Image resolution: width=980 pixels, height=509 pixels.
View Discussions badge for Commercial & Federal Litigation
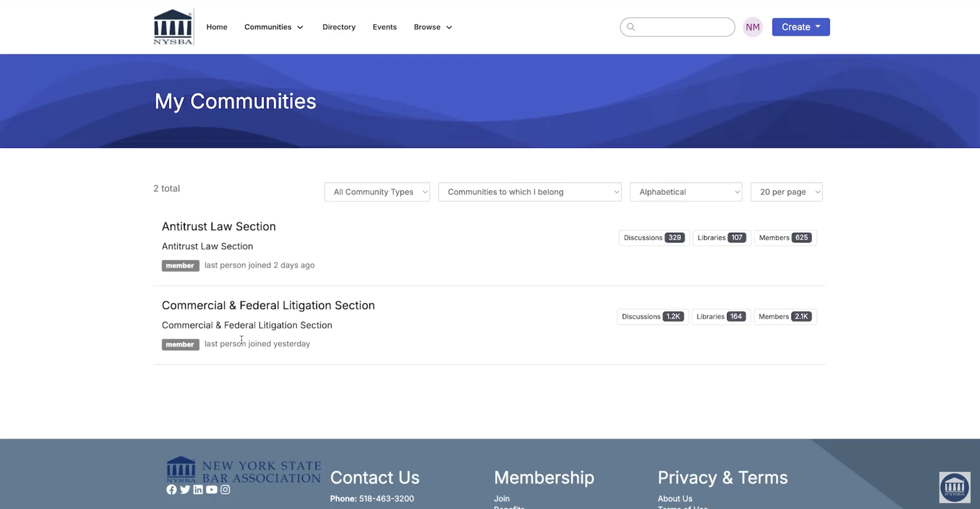point(652,317)
